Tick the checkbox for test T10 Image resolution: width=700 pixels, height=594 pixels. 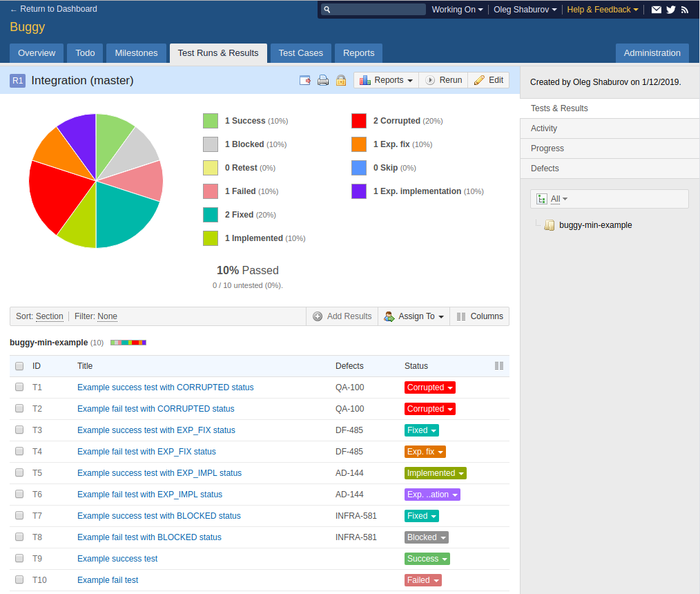(19, 579)
